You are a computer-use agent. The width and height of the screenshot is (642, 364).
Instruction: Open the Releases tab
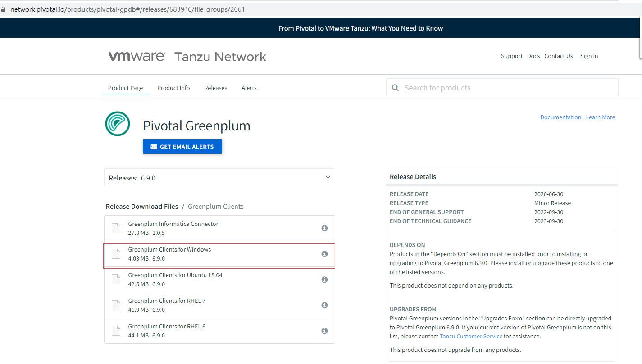pyautogui.click(x=216, y=88)
